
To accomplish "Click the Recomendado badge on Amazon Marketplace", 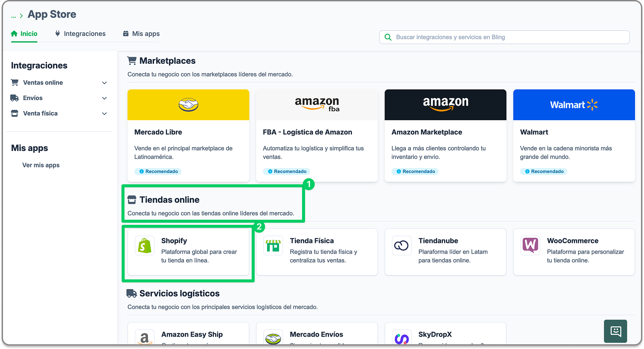I will click(x=415, y=172).
